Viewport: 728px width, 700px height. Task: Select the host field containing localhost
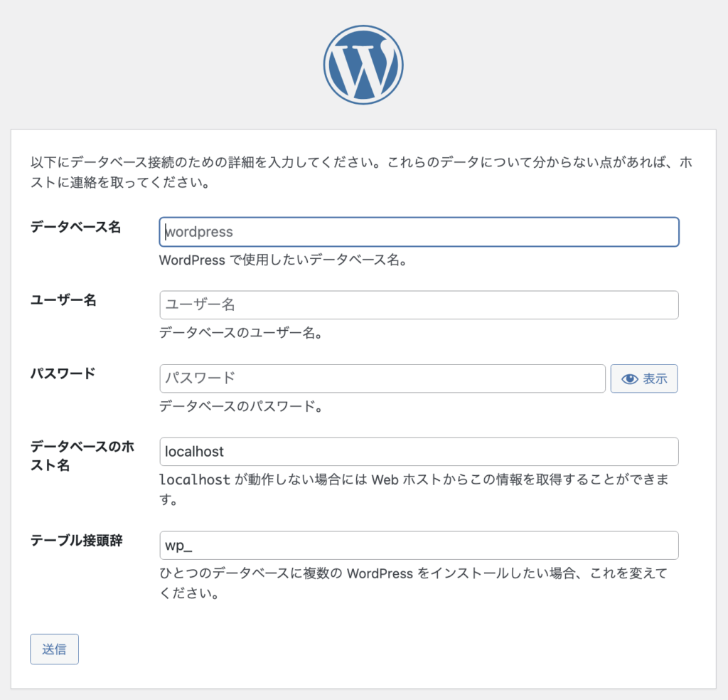419,452
